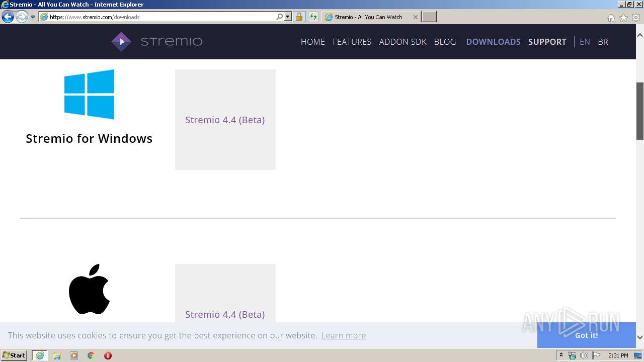The image size is (644, 362).
Task: Launch Chrome from the taskbar
Action: 91,355
